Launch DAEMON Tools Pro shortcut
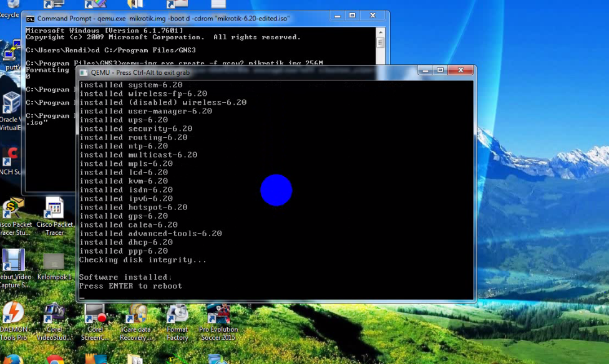The image size is (609, 364). [14, 321]
